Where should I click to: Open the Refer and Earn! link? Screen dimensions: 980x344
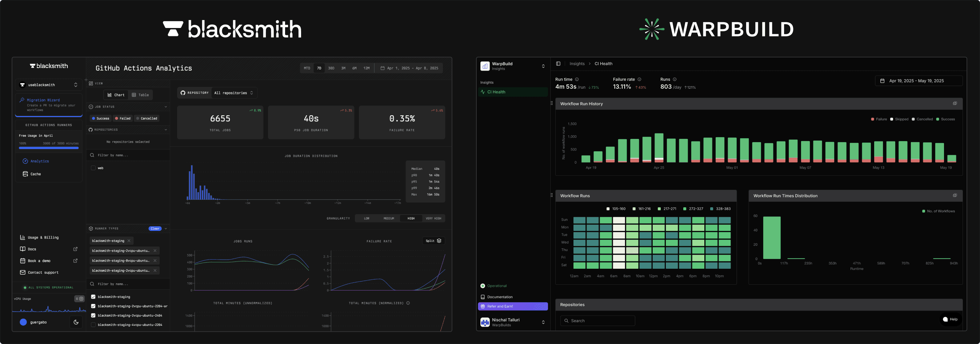tap(512, 306)
